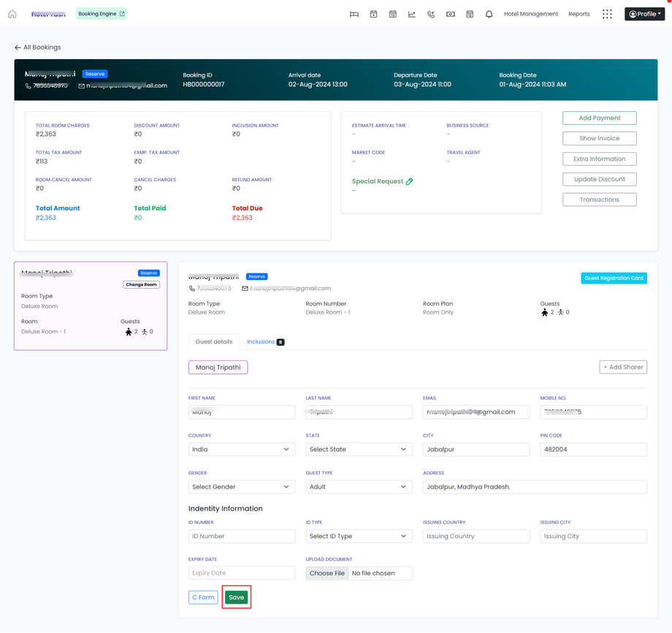Save the guest details
This screenshot has width=672, height=633.
237,597
